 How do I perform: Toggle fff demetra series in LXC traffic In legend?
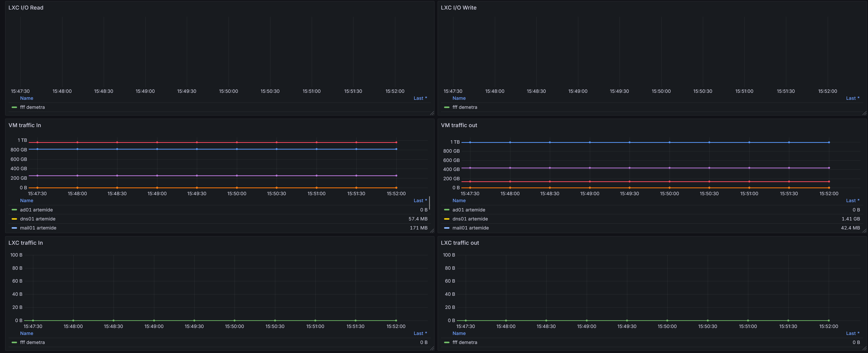[x=32, y=343]
